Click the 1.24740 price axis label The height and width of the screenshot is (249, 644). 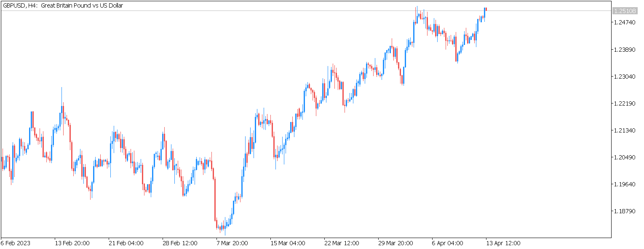tap(625, 22)
